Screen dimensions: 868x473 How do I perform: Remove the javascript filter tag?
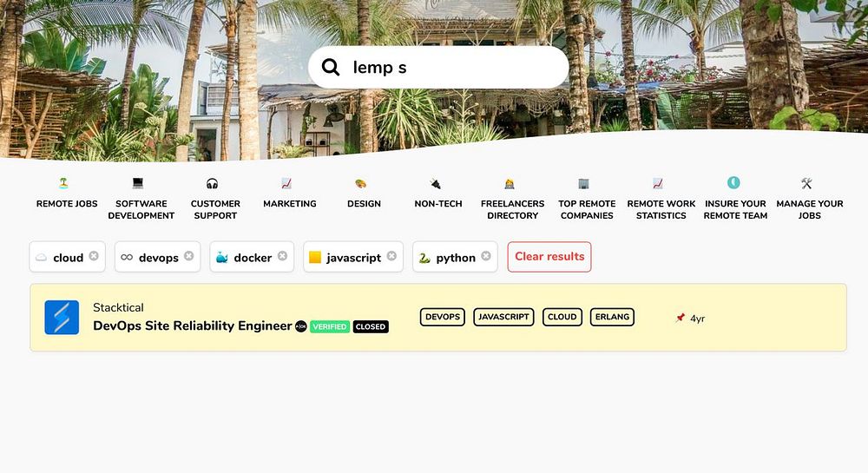coord(391,255)
